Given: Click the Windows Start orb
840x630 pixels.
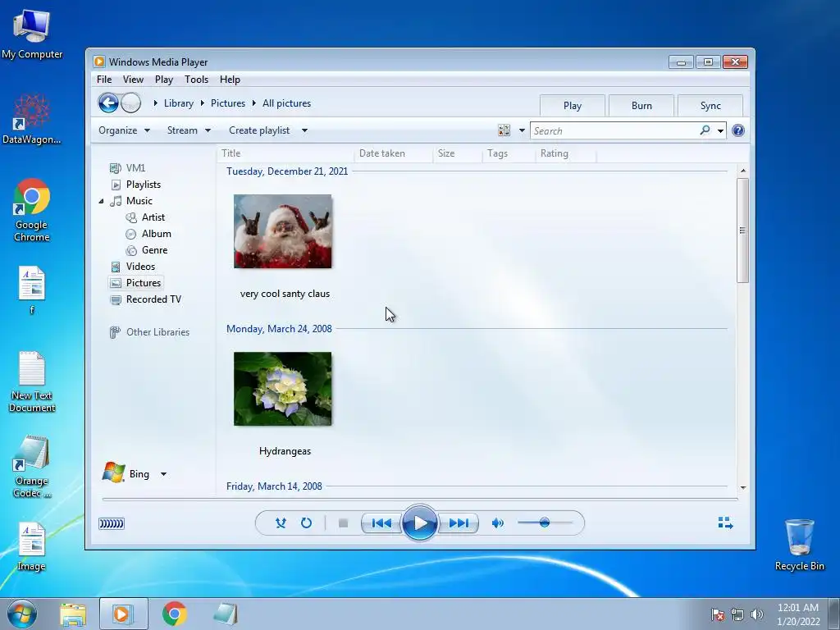Looking at the screenshot, I should point(22,614).
